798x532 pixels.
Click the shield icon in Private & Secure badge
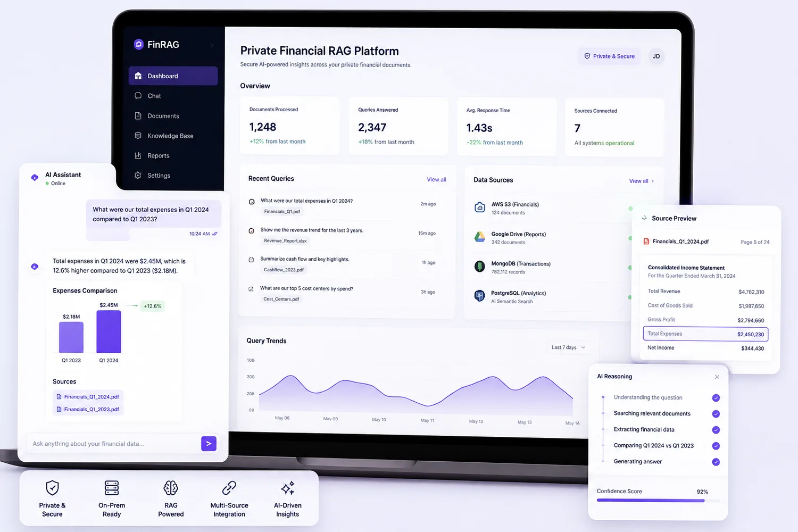[587, 56]
